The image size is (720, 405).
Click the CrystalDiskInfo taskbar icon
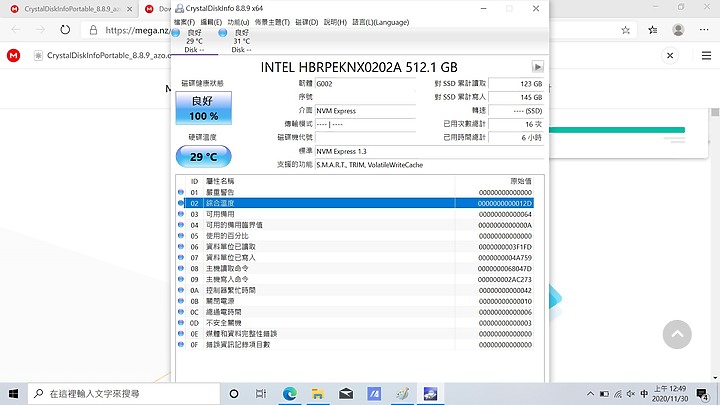tap(430, 394)
